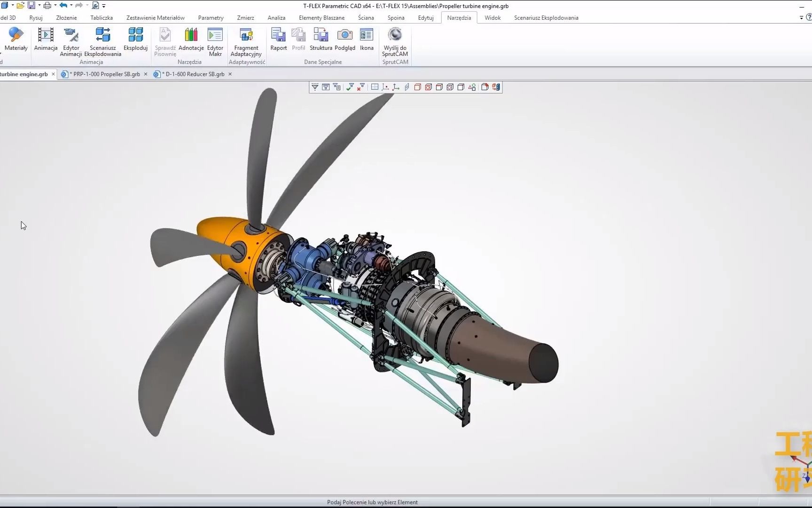This screenshot has width=812, height=508.
Task: Toggle 3D profile selection filter
Action: 407,87
